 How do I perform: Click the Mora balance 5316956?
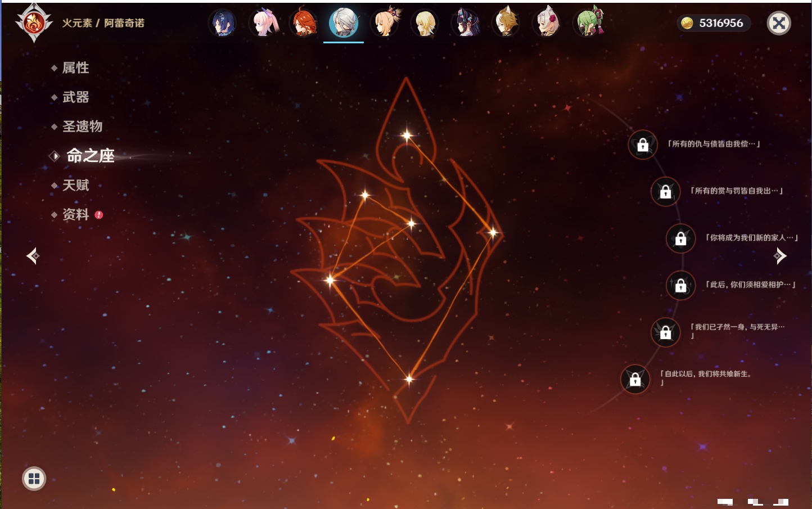[x=713, y=23]
